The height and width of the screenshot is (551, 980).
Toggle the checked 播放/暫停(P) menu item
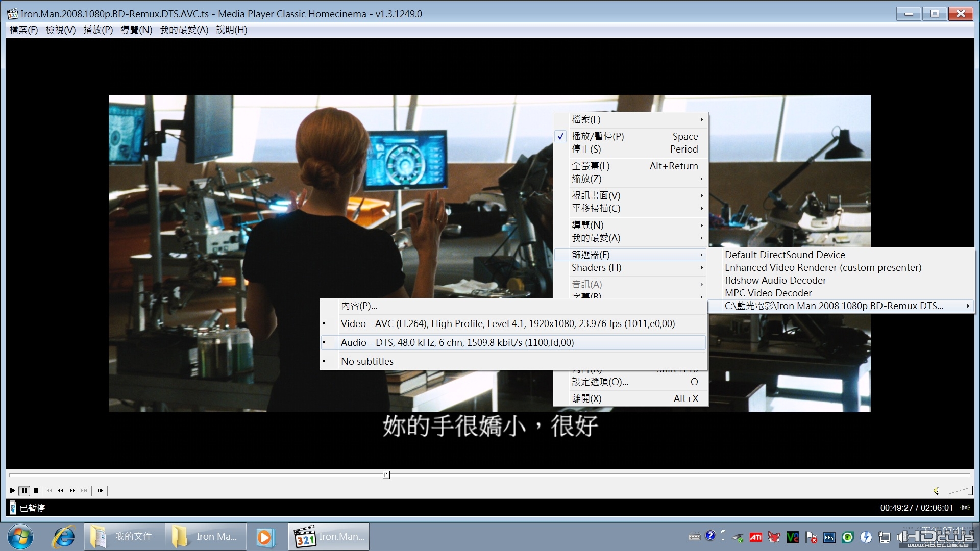click(x=597, y=136)
